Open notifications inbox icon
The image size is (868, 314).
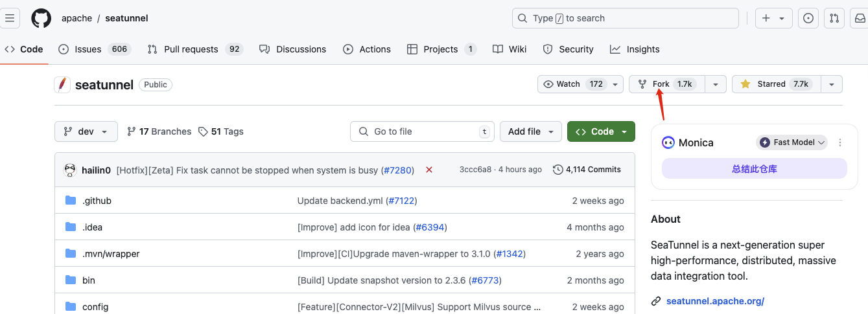pyautogui.click(x=859, y=18)
